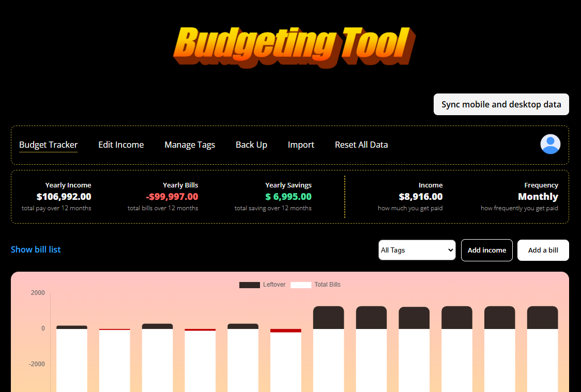Click the text how frequently you get paid
This screenshot has height=392, width=581.
519,208
